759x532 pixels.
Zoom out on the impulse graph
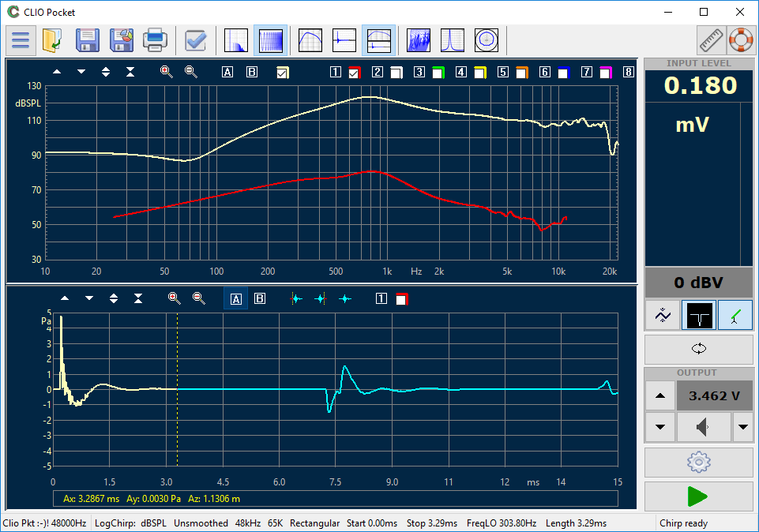click(199, 298)
